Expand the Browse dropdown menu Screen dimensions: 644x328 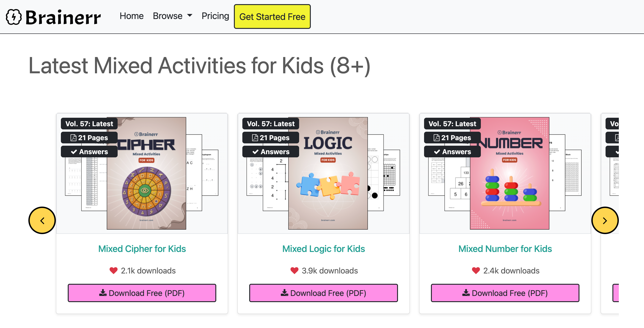[x=173, y=16]
